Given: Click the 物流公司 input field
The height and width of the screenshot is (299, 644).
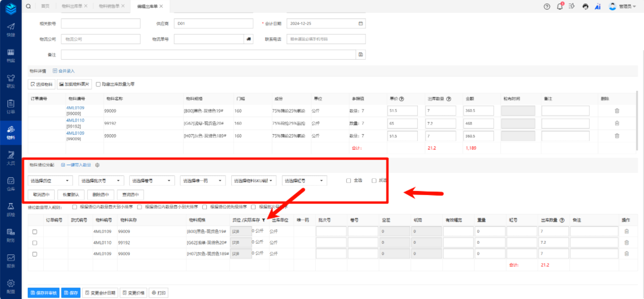Looking at the screenshot, I should pos(100,39).
